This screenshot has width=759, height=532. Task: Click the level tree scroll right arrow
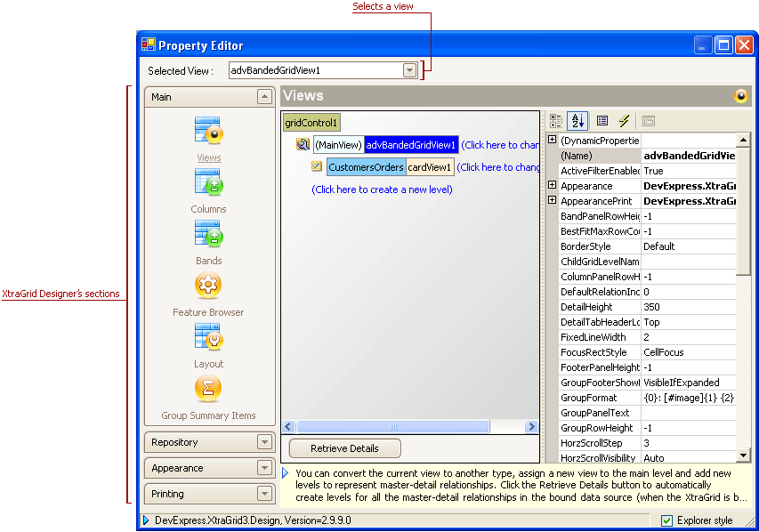[x=531, y=426]
